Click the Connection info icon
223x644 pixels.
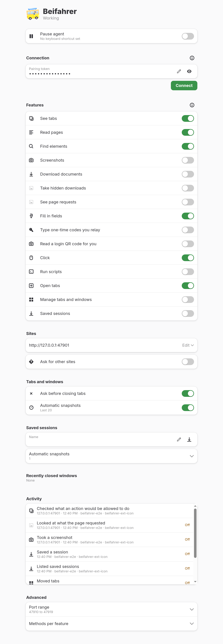[192, 58]
